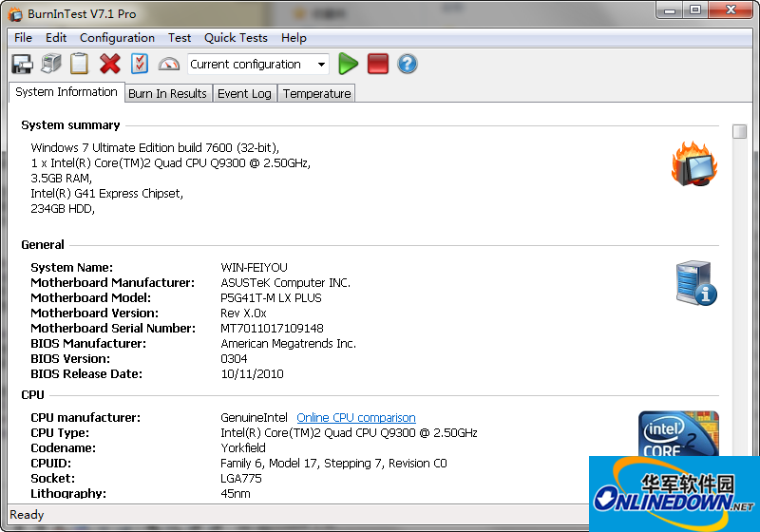Click BIOS release date 10/11/2010
760x532 pixels.
click(x=252, y=374)
